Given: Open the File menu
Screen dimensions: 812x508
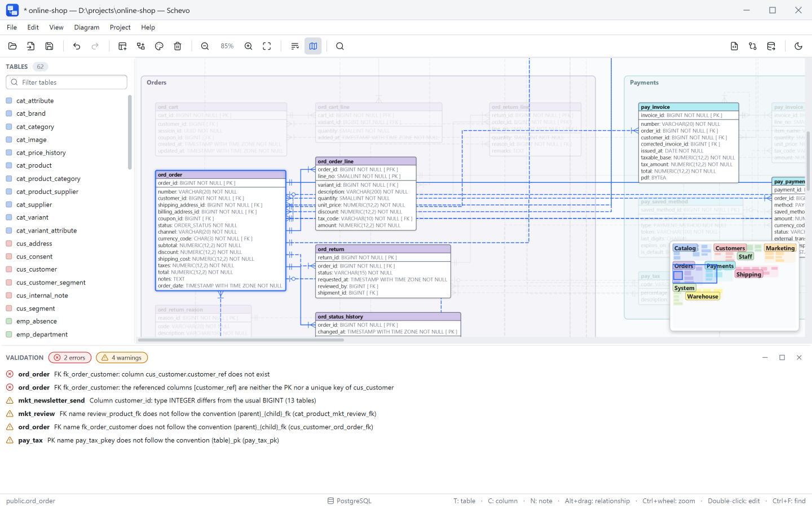Looking at the screenshot, I should click(12, 27).
